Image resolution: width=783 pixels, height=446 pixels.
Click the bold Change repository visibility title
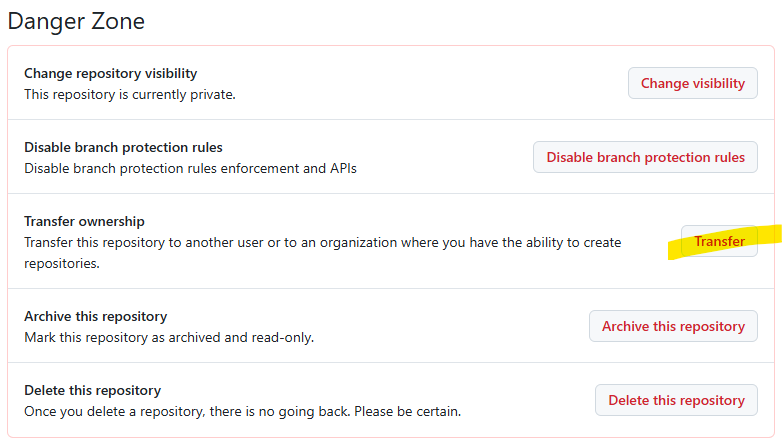point(110,73)
